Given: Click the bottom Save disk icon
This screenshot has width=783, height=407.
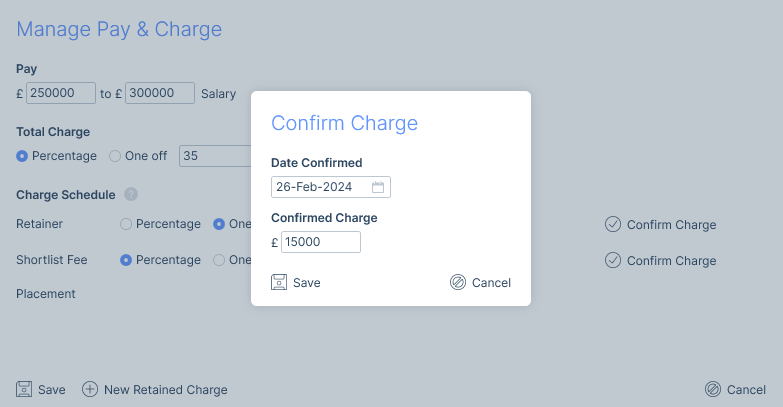Looking at the screenshot, I should (25, 389).
